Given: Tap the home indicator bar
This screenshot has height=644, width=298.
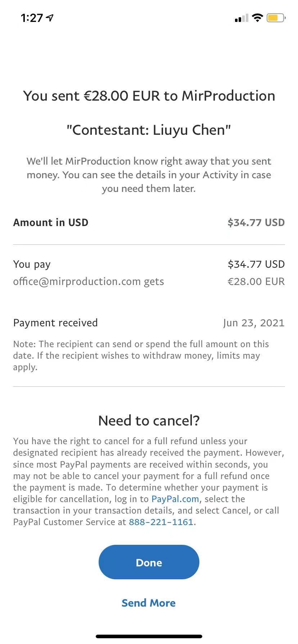Looking at the screenshot, I should pos(149,636).
